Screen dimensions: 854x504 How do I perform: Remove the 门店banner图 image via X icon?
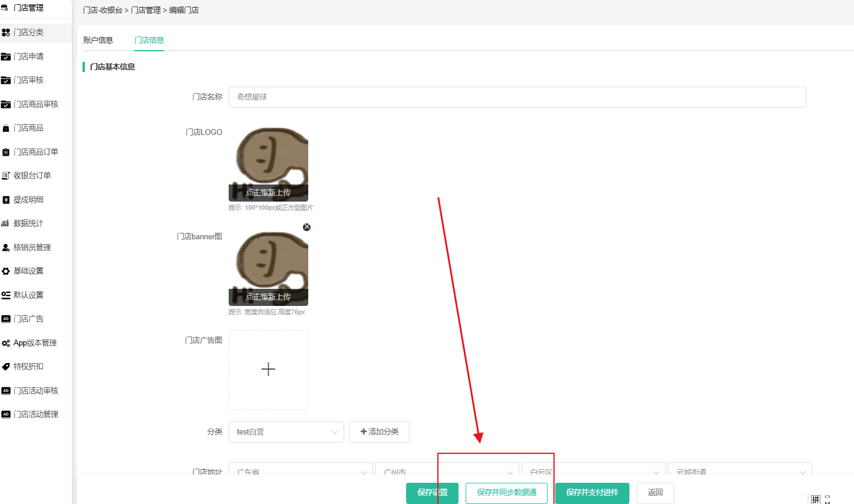306,227
